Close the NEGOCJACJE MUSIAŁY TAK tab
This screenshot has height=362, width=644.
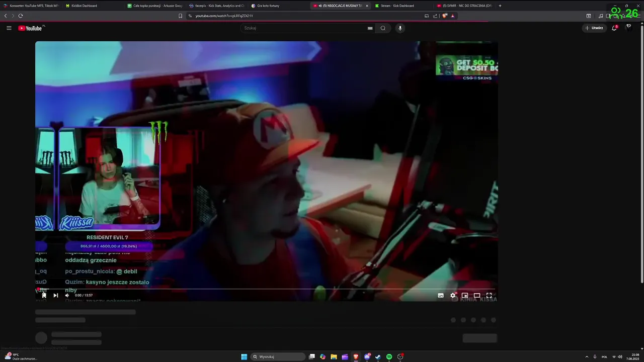pyautogui.click(x=367, y=6)
